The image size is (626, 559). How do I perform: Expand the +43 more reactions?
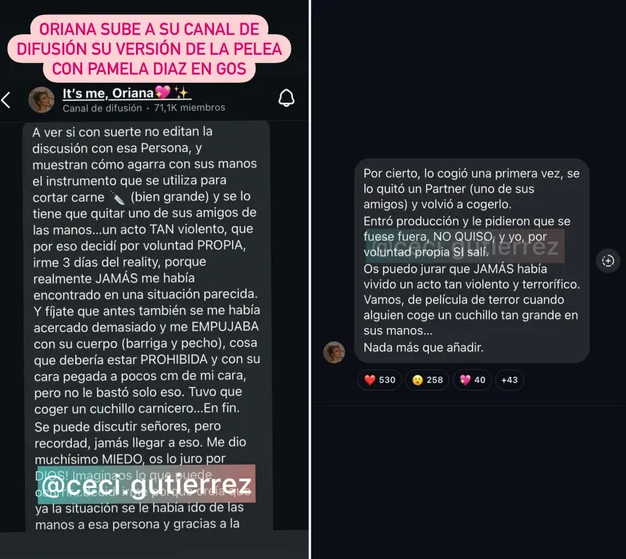tap(509, 380)
